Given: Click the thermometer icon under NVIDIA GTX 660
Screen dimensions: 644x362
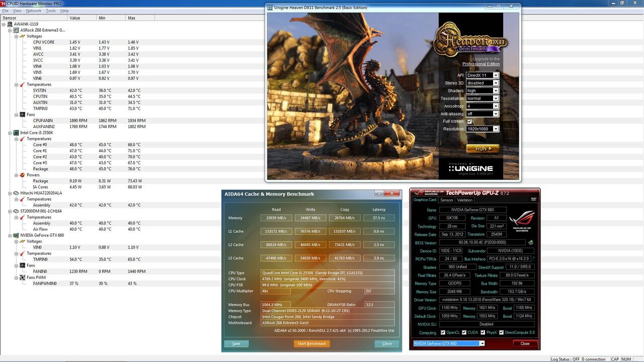Looking at the screenshot, I should pyautogui.click(x=22, y=253).
